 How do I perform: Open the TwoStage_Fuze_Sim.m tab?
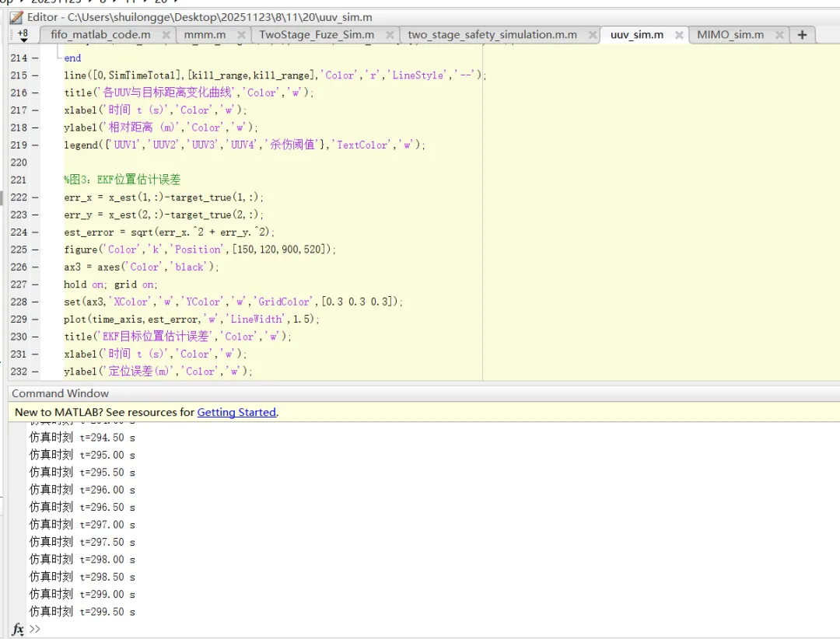[317, 35]
